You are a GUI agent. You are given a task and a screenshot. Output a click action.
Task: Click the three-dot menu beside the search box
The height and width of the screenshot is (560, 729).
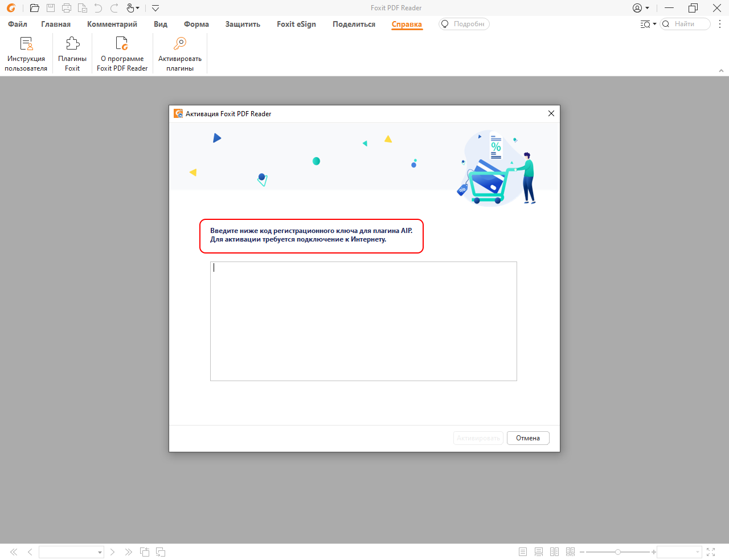(x=720, y=24)
